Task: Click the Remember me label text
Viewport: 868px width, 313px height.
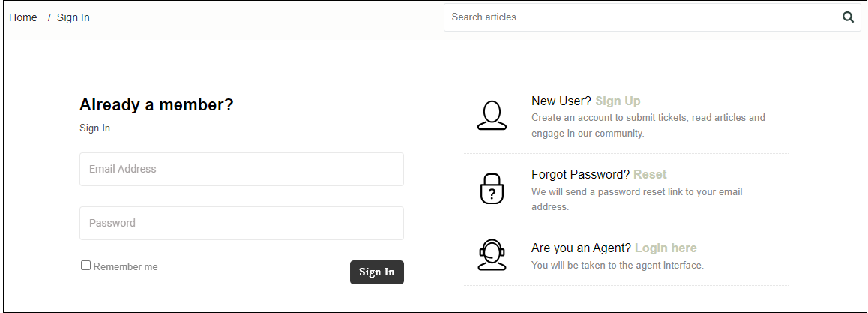Action: pos(126,267)
